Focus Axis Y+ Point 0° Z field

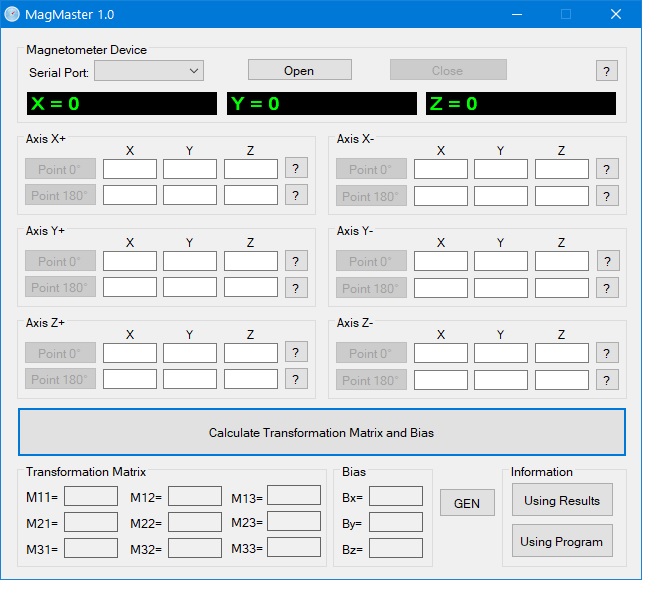click(251, 261)
